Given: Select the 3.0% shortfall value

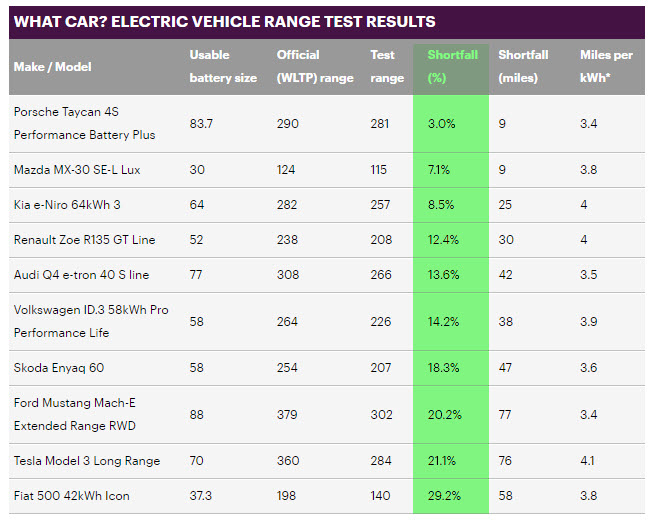Looking at the screenshot, I should [x=442, y=123].
